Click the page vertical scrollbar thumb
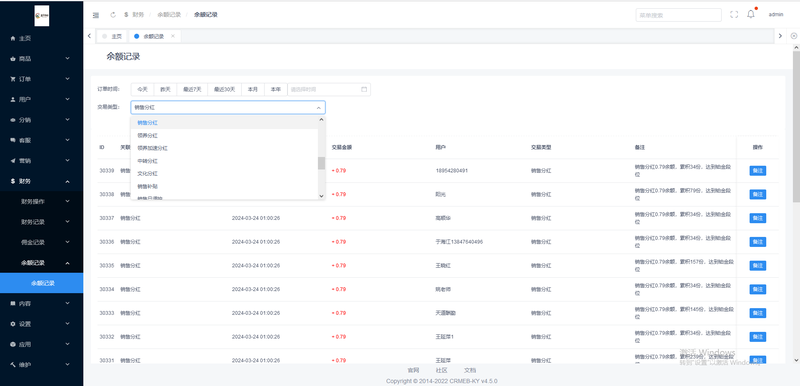800x386 pixels. point(796,126)
